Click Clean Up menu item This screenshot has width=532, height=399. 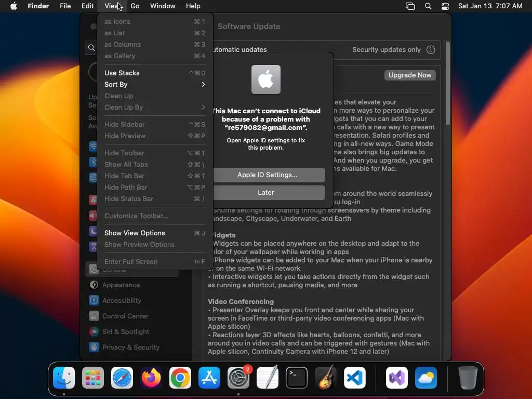tap(155, 96)
